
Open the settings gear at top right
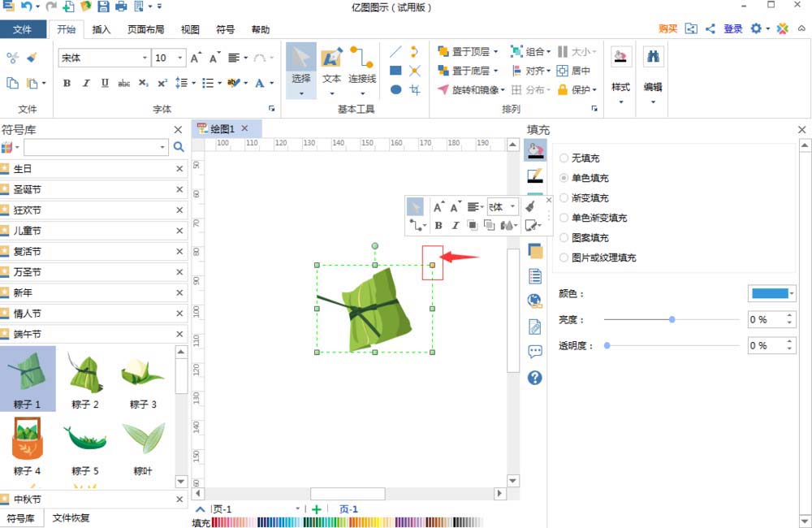[756, 28]
